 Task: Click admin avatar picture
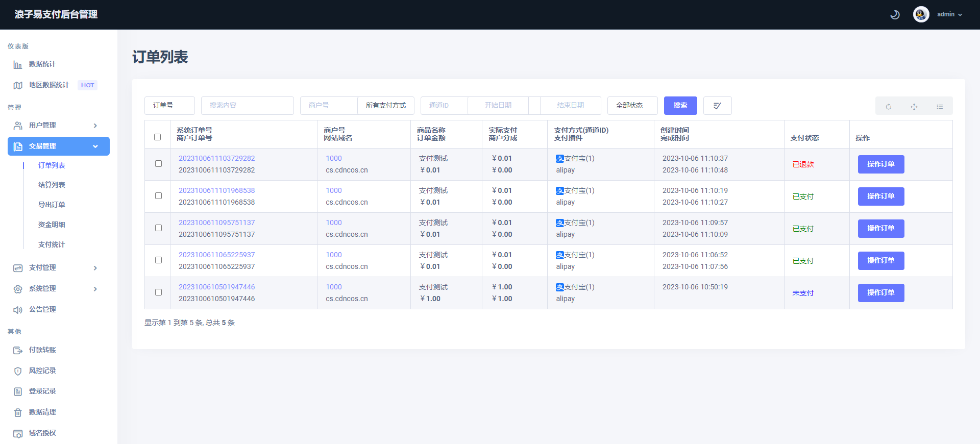click(921, 14)
